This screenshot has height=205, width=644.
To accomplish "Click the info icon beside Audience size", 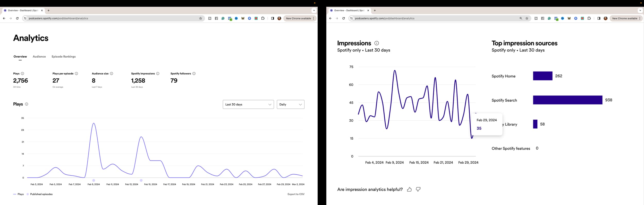I will pyautogui.click(x=112, y=74).
